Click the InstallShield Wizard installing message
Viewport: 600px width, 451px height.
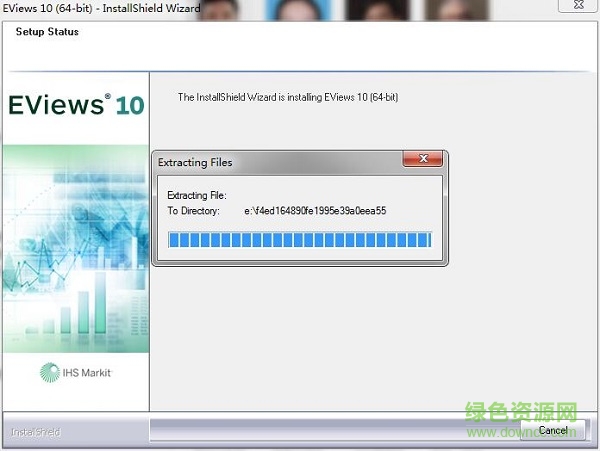point(288,97)
